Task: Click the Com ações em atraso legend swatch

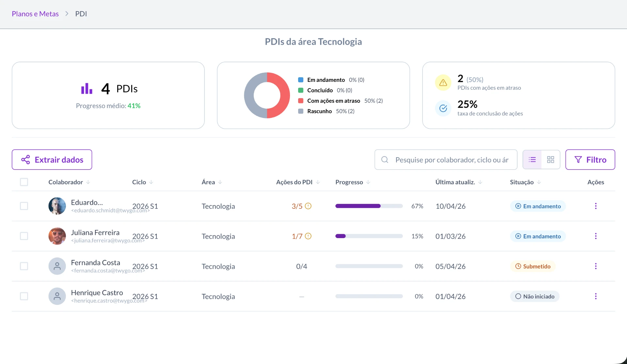Action: click(x=301, y=101)
